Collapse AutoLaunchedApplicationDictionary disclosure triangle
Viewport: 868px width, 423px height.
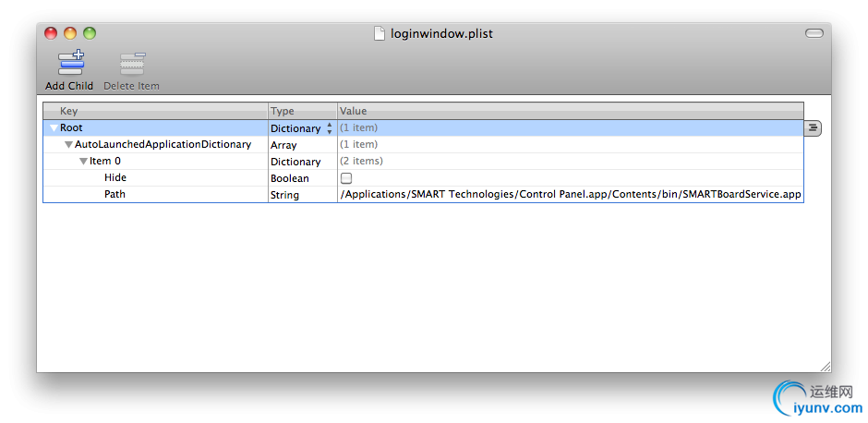(x=68, y=145)
